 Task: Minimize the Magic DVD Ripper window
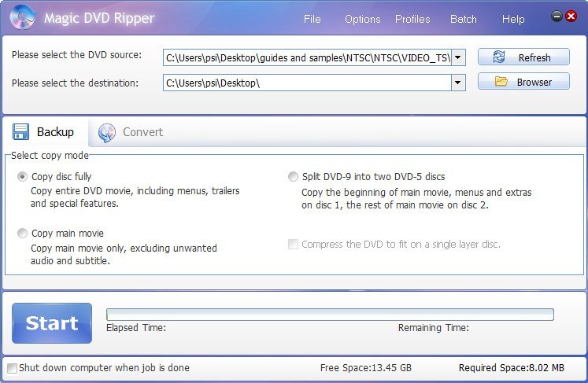[557, 16]
